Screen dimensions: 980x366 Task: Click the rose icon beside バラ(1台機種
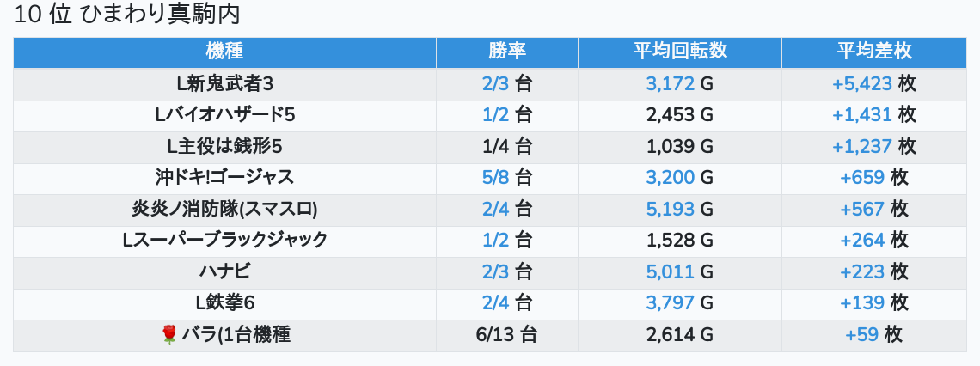point(169,335)
